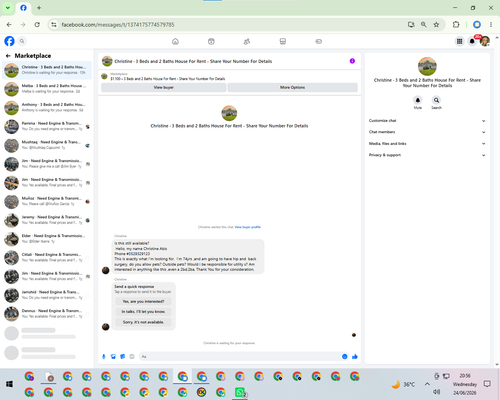The width and height of the screenshot is (500, 400).
Task: Open the Melba conversation in the list
Action: coord(47,89)
